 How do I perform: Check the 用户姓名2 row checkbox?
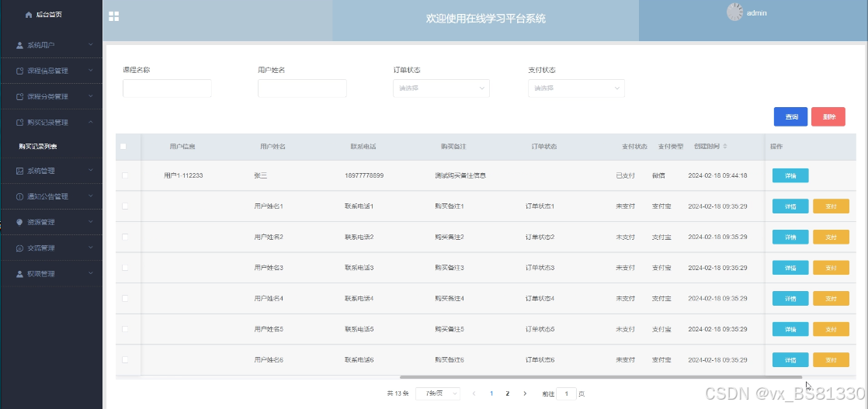coord(125,237)
